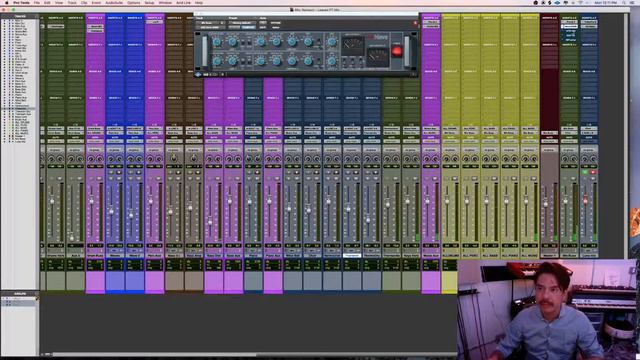Open the plugin Track selector dropdown
Image resolution: width=640 pixels, height=360 pixels.
(210, 23)
